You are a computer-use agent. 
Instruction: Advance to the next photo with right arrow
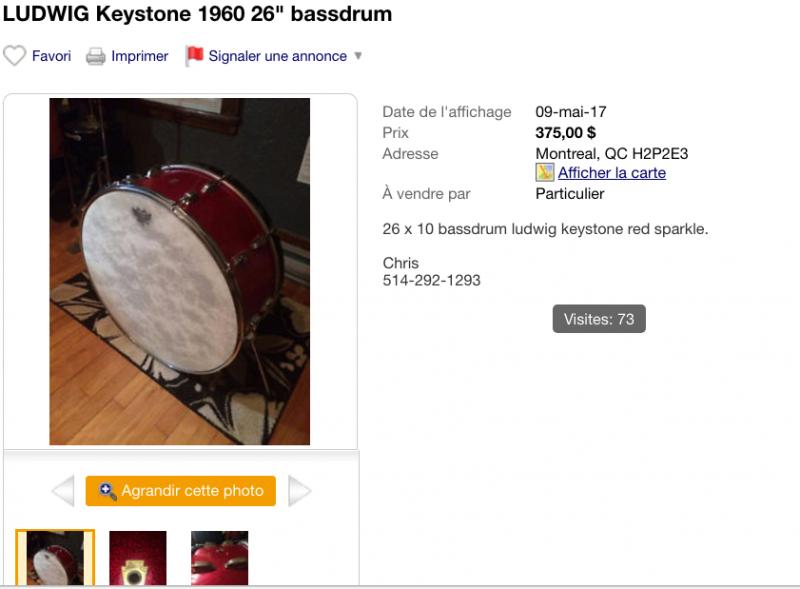[x=300, y=491]
